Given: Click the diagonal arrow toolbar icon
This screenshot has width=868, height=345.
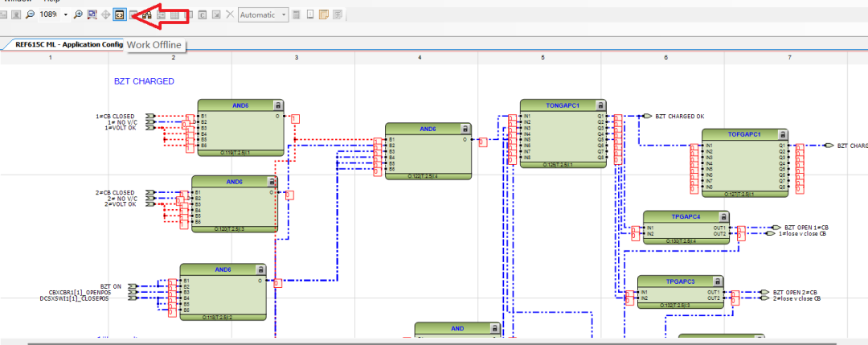Looking at the screenshot, I should pos(216,15).
